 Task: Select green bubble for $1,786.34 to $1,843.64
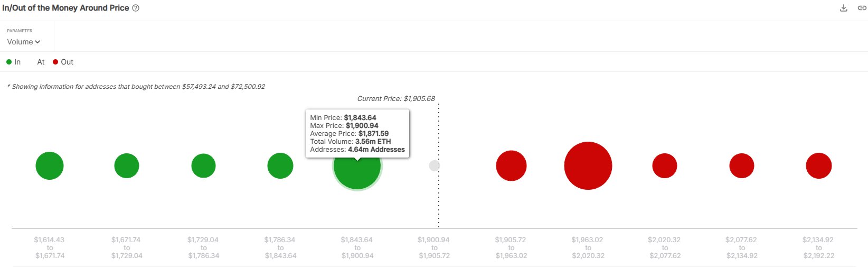pyautogui.click(x=280, y=165)
